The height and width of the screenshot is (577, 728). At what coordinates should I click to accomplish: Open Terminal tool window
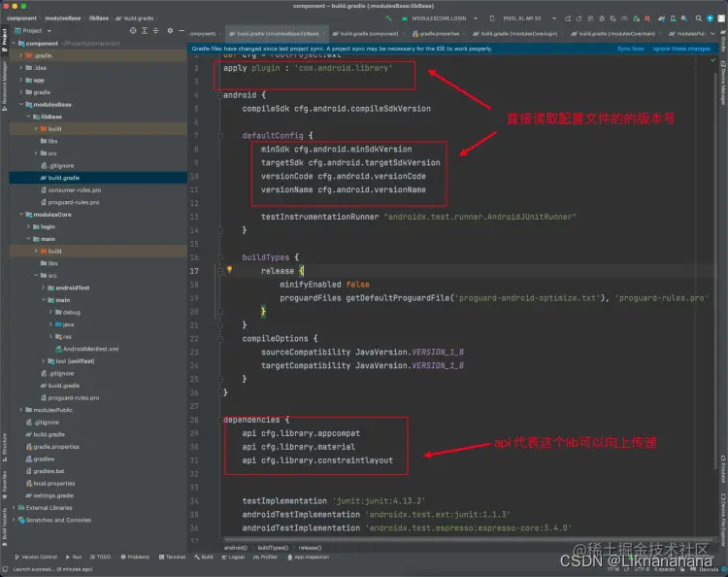pyautogui.click(x=172, y=557)
